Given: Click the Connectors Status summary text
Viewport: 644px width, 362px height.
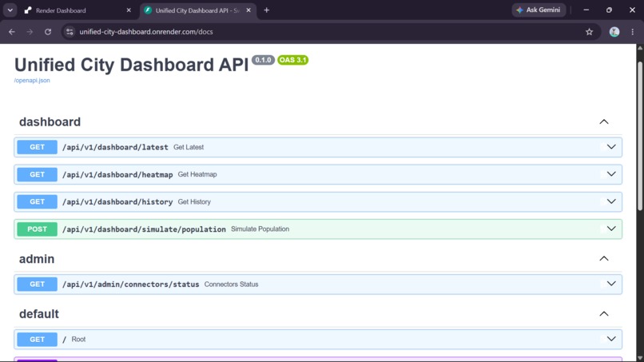Looking at the screenshot, I should click(x=231, y=284).
